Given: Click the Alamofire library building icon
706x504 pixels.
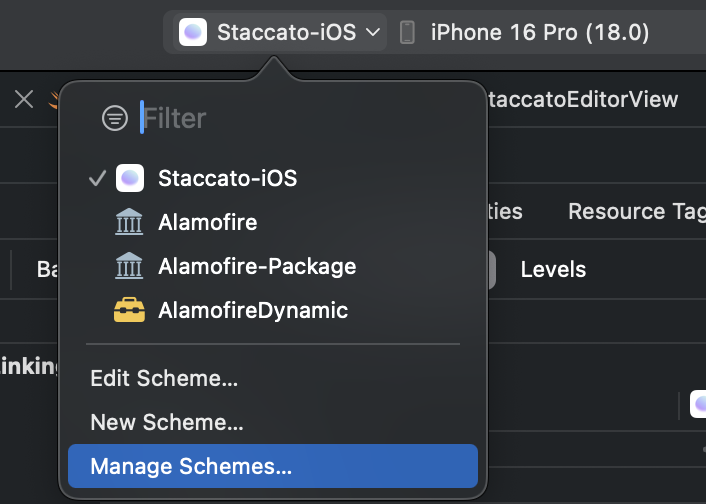Looking at the screenshot, I should tap(130, 222).
